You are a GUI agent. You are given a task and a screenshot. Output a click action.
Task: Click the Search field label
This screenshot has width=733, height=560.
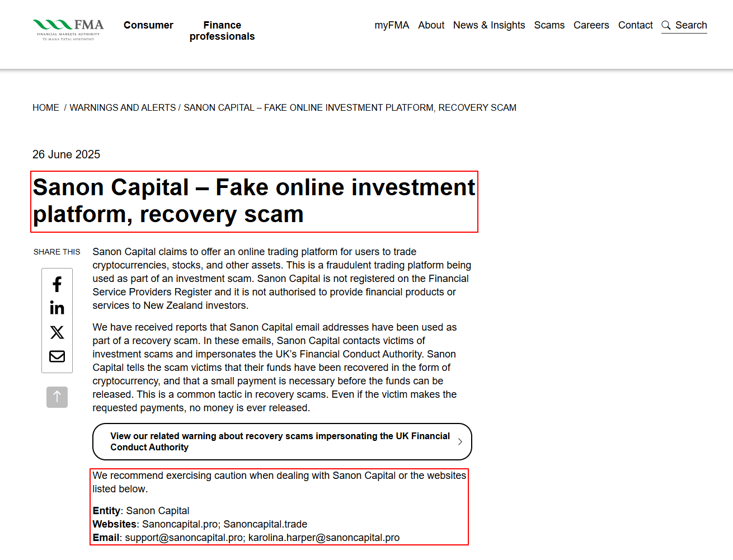pyautogui.click(x=691, y=25)
